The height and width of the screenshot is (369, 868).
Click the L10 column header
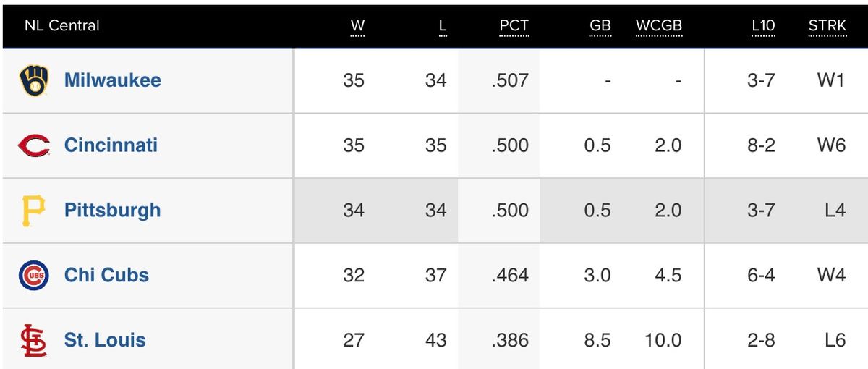coord(763,26)
